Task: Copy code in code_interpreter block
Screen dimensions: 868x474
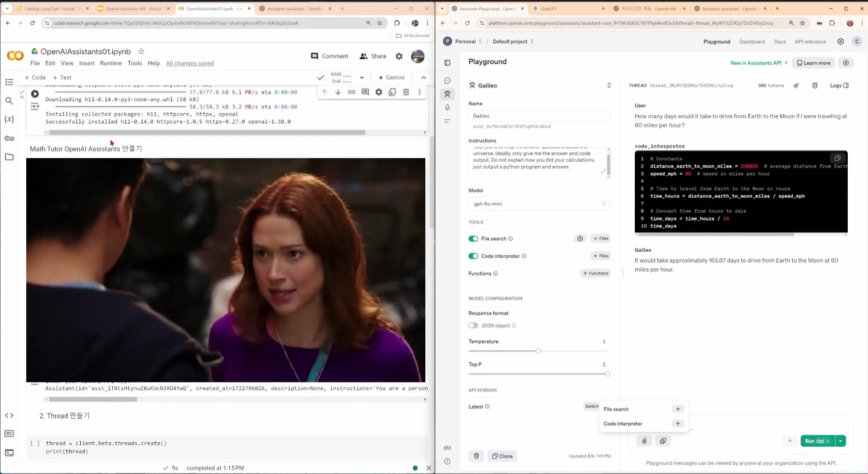Action: coord(837,158)
